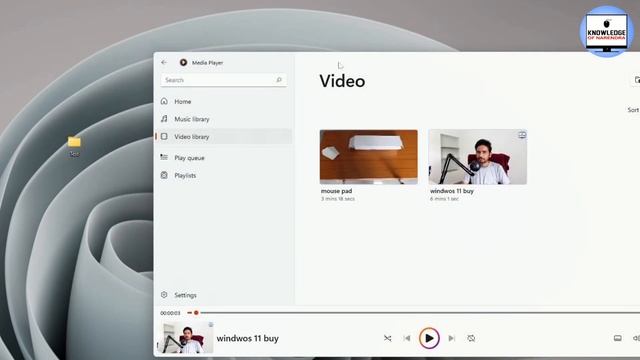
Task: Toggle shuffle mode
Action: tap(387, 338)
